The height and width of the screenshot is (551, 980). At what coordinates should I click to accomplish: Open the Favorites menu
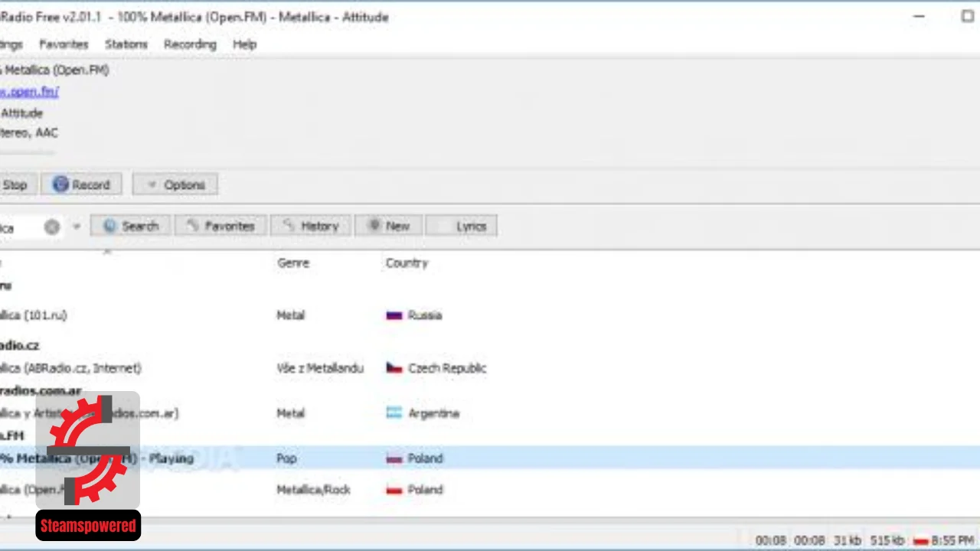pos(64,44)
